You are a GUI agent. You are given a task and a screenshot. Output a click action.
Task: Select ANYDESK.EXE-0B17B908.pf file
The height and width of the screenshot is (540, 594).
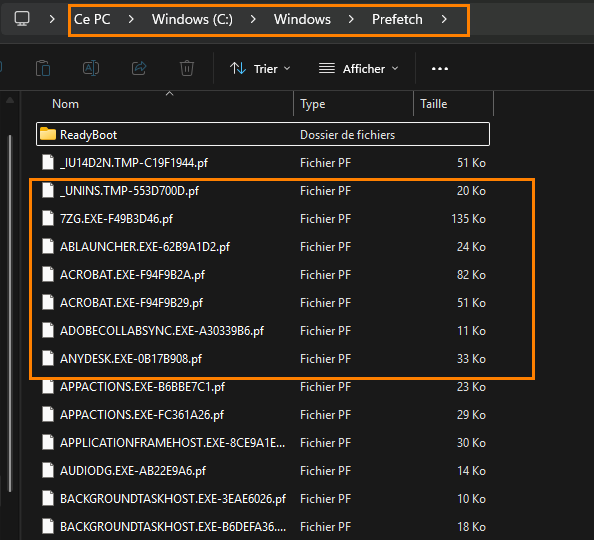tap(263, 359)
